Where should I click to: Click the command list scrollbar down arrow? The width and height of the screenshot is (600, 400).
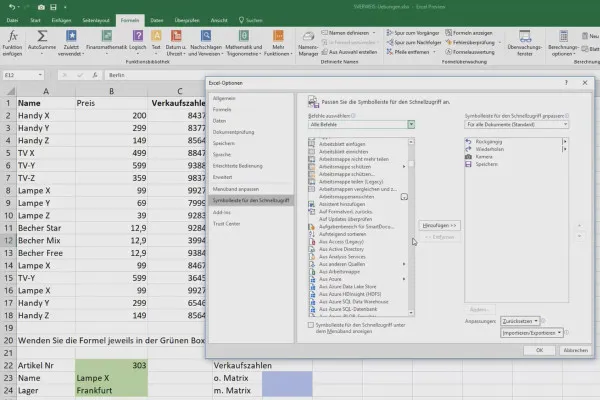pos(411,313)
